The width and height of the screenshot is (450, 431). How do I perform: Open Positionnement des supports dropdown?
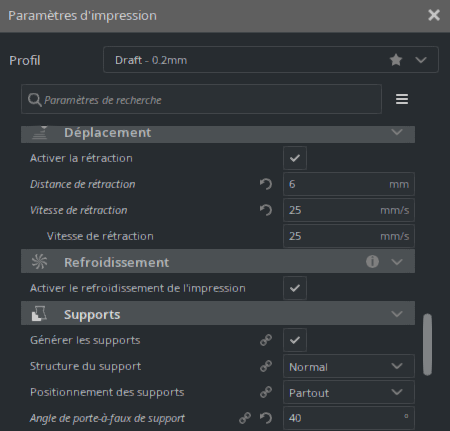(x=349, y=392)
